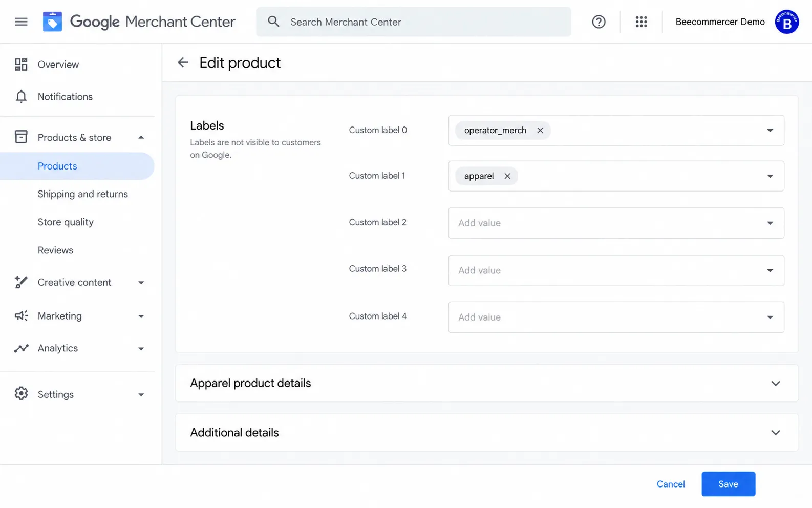Expand the Additional details section
The height and width of the screenshot is (508, 812).
pyautogui.click(x=776, y=433)
